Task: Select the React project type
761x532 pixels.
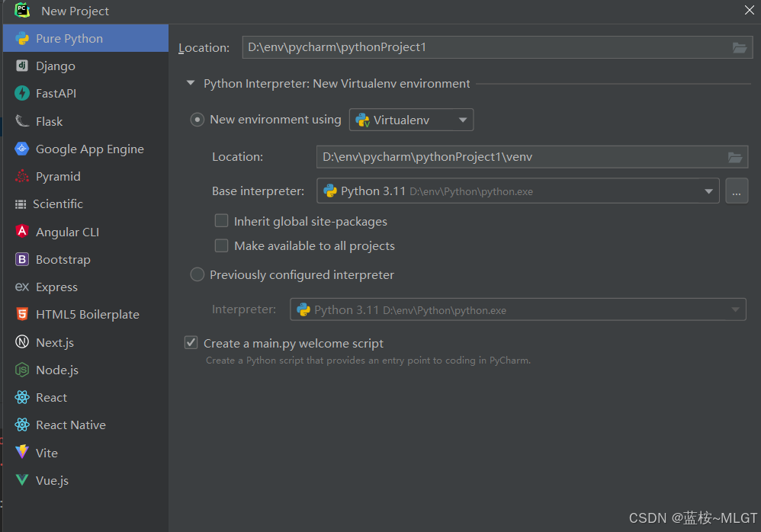Action: [x=85, y=397]
